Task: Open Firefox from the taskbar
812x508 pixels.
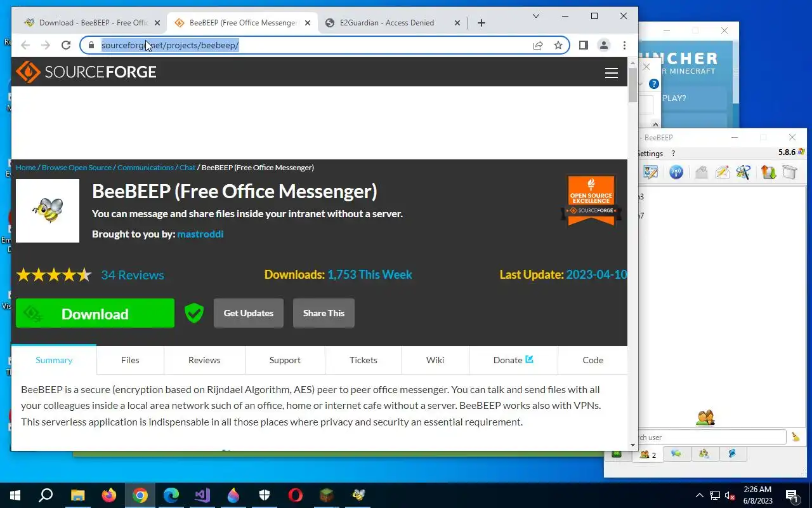Action: (109, 495)
